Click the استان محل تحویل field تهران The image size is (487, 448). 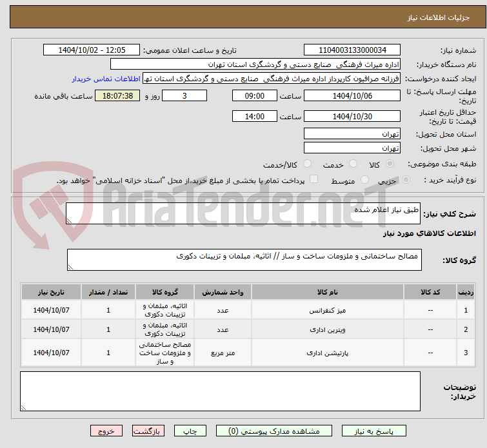click(x=352, y=133)
